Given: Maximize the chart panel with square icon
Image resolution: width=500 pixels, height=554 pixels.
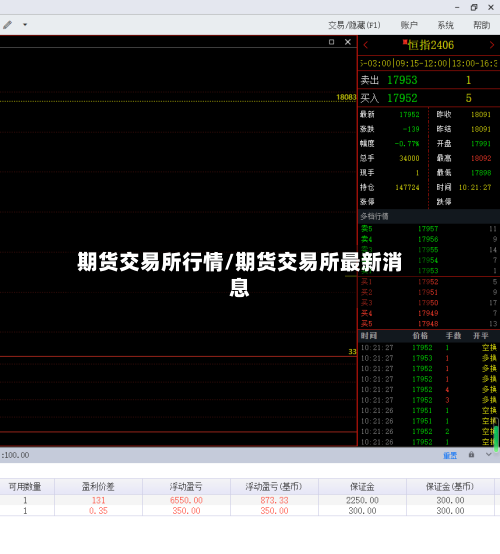Looking at the screenshot, I should click(x=331, y=42).
